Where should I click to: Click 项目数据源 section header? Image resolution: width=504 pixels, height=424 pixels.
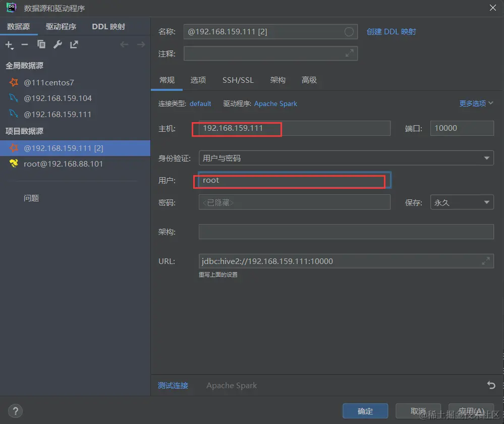coord(24,131)
